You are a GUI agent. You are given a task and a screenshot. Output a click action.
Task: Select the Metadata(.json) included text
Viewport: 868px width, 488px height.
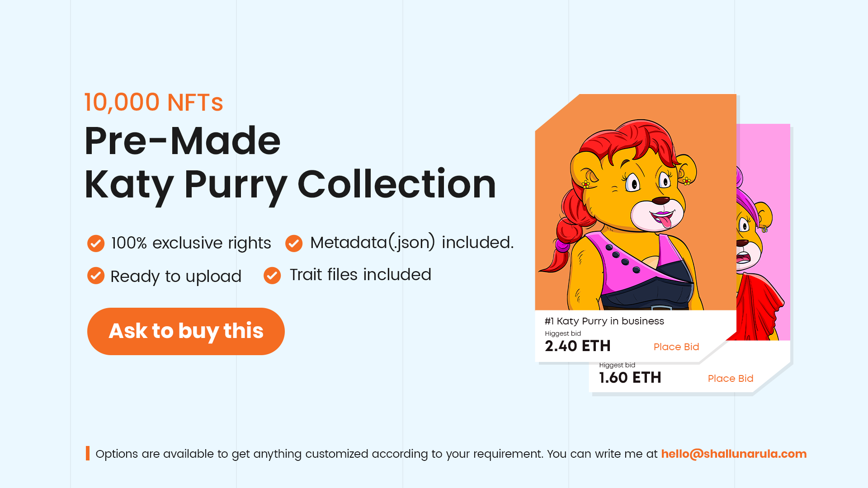click(412, 243)
